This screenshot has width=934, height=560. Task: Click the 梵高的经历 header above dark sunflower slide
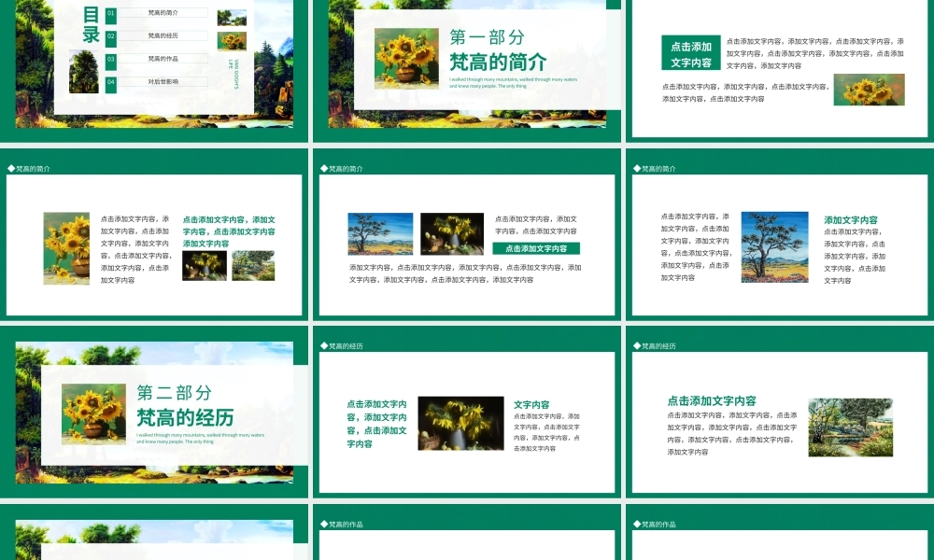tap(341, 346)
